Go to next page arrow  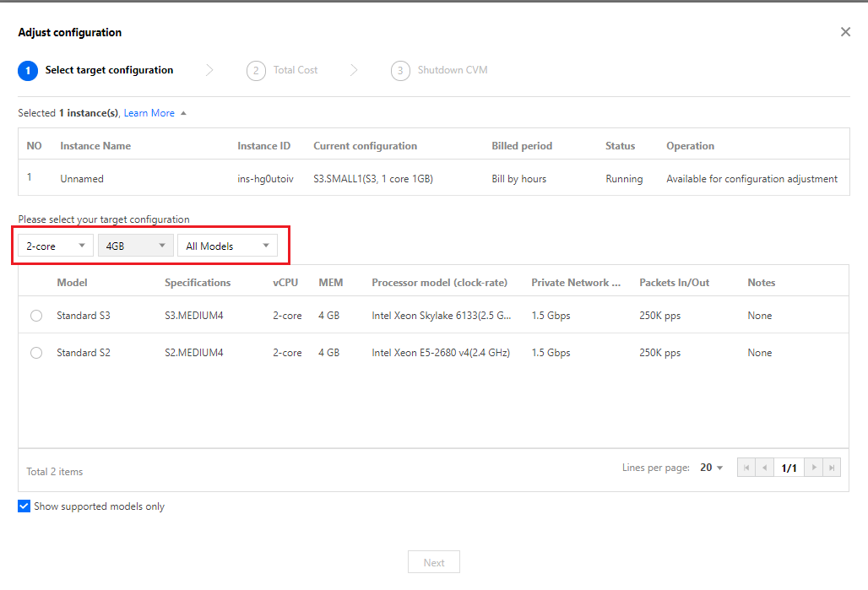(x=813, y=468)
